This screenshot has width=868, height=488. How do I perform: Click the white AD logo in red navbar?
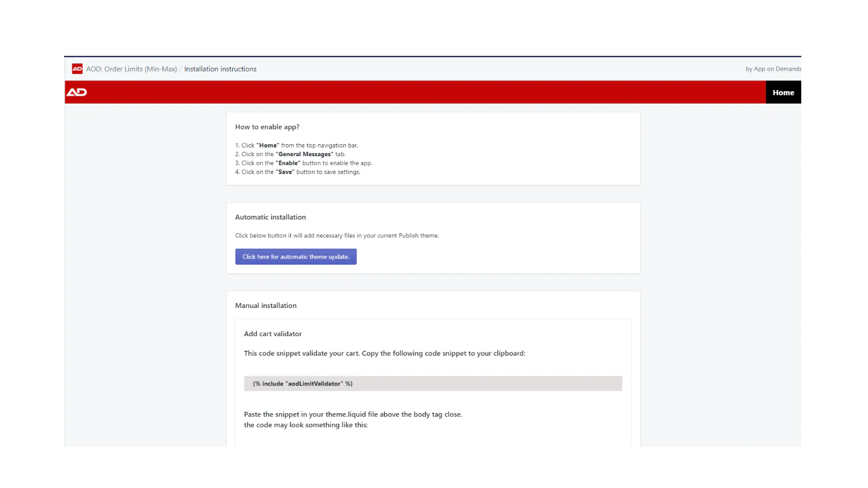[x=76, y=92]
